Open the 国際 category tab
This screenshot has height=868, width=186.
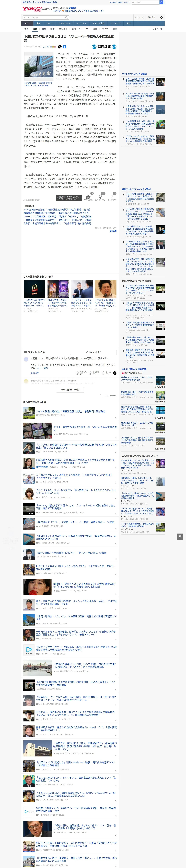44,29
